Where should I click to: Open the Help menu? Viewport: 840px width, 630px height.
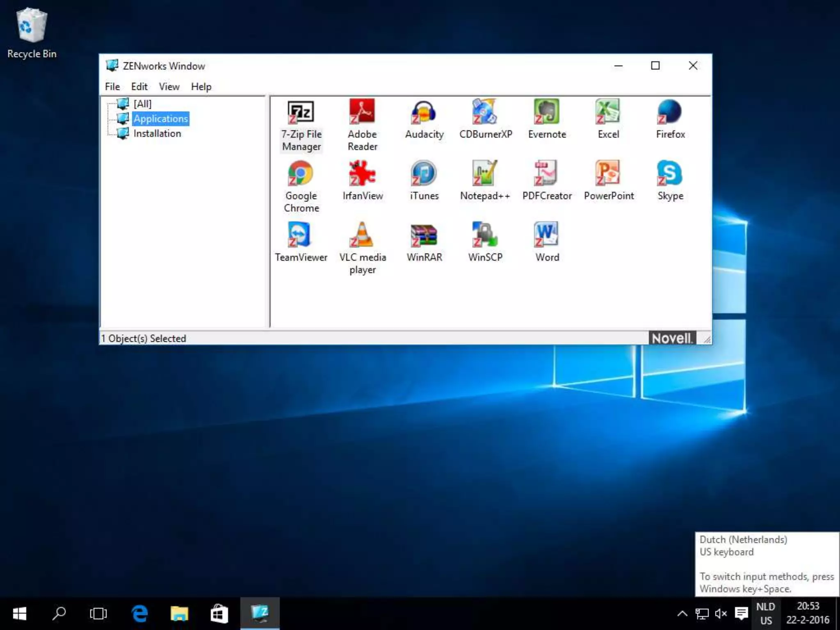tap(201, 87)
